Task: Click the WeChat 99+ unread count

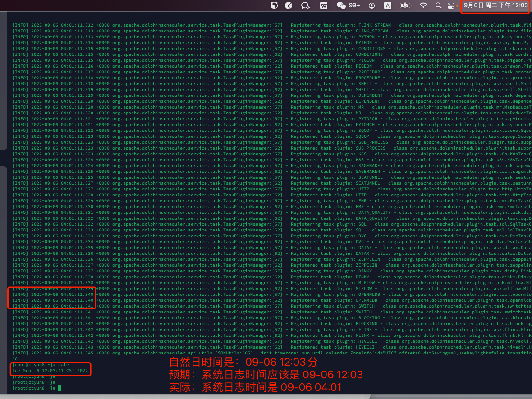Action: click(354, 5)
